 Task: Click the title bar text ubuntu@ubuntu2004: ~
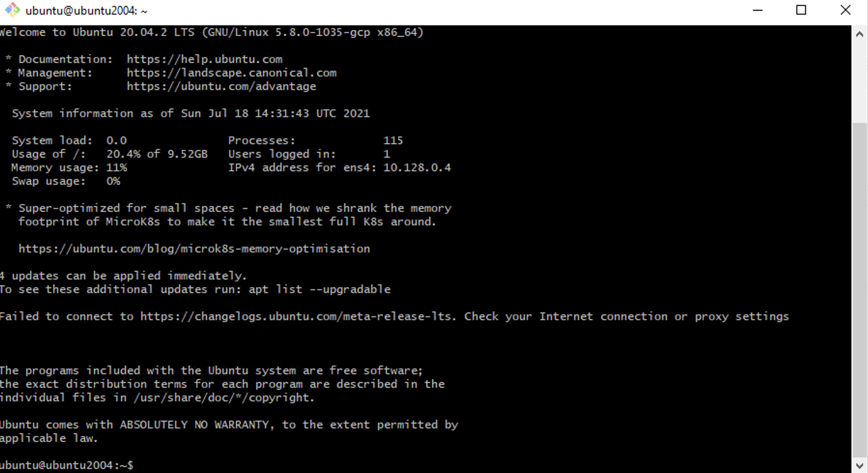[87, 11]
